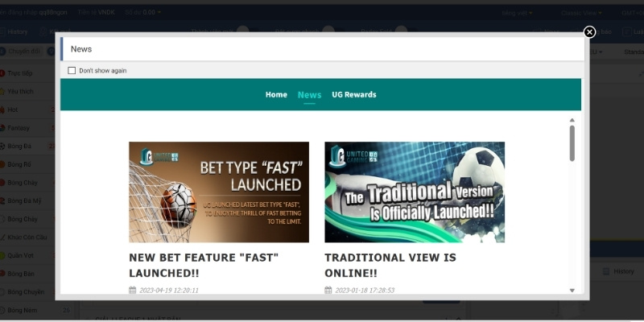The width and height of the screenshot is (644, 322).
Task: Select Bóng Bàn in the background sidebar
Action: [x=21, y=274]
